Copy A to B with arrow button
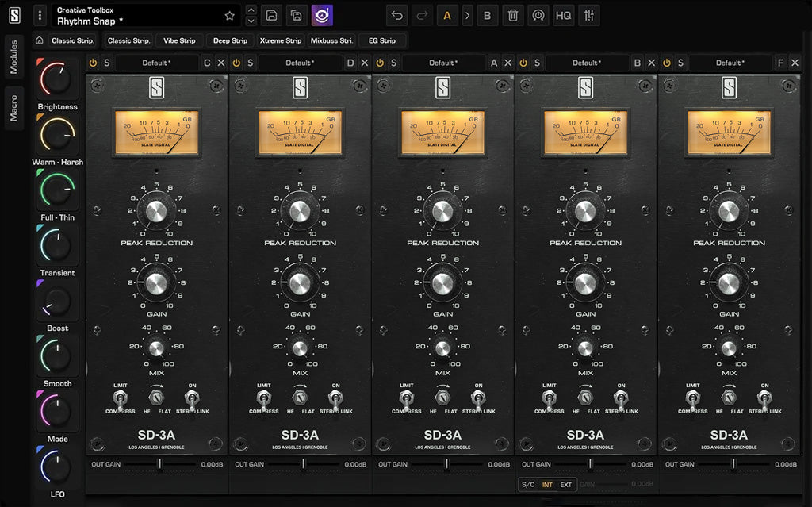The width and height of the screenshot is (812, 507). pyautogui.click(x=467, y=16)
